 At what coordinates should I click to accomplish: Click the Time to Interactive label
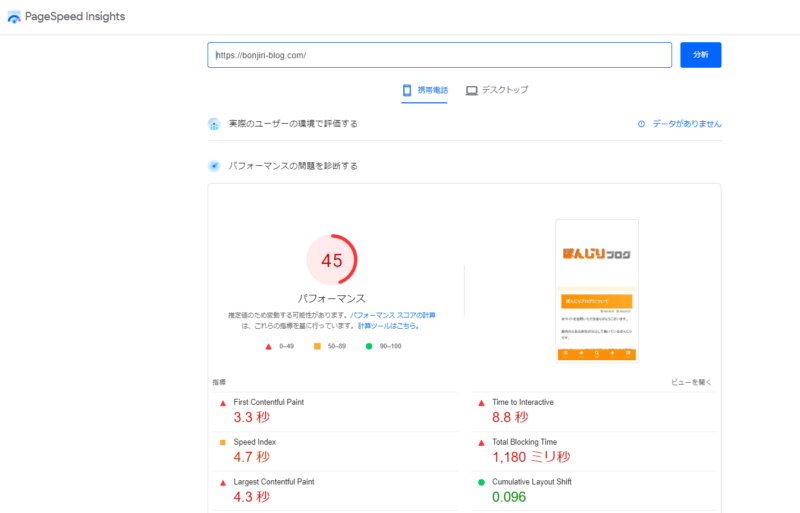click(x=523, y=402)
